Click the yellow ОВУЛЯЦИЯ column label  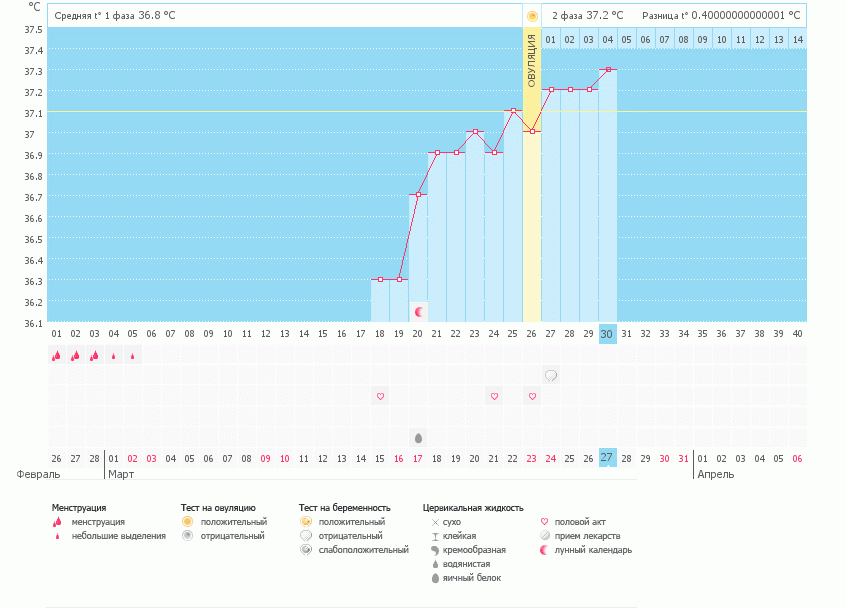(x=532, y=60)
